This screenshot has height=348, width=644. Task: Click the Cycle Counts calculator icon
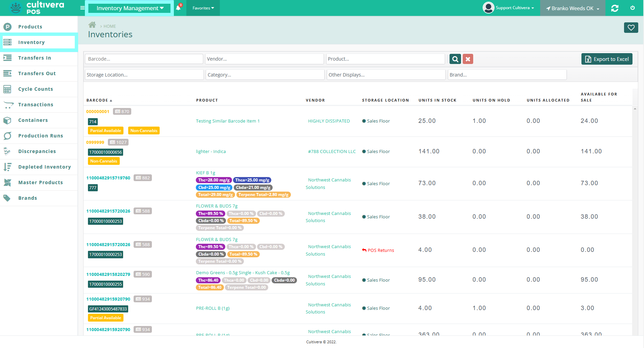[x=7, y=89]
